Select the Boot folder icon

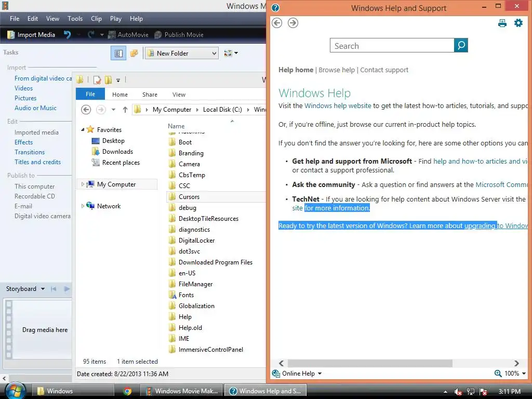[172, 142]
